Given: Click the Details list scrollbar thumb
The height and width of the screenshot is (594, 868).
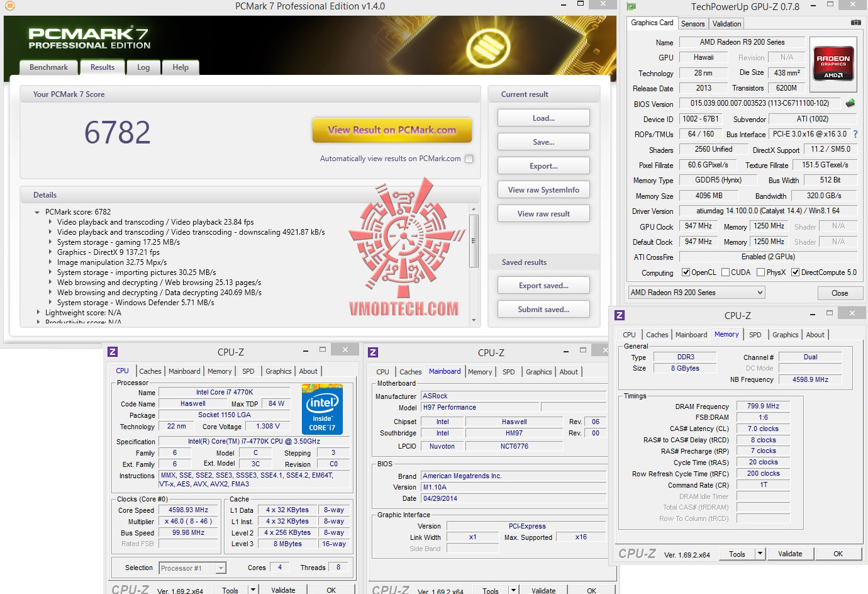Looking at the screenshot, I should pyautogui.click(x=474, y=240).
